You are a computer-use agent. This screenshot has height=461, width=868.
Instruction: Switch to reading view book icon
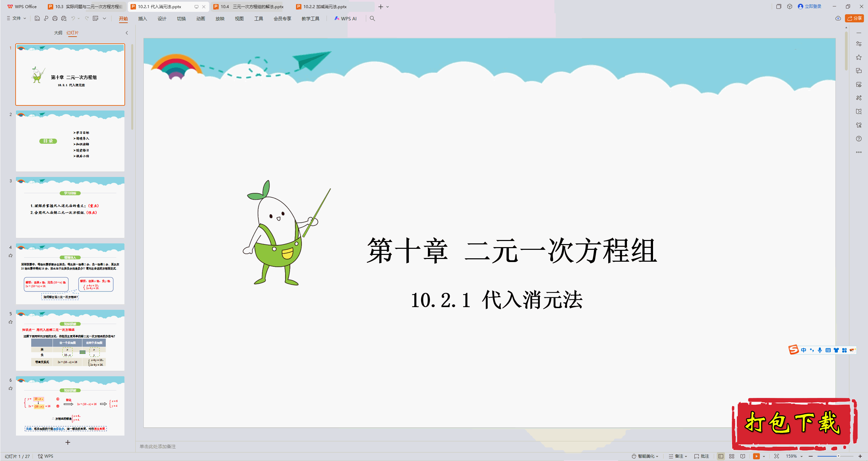743,456
